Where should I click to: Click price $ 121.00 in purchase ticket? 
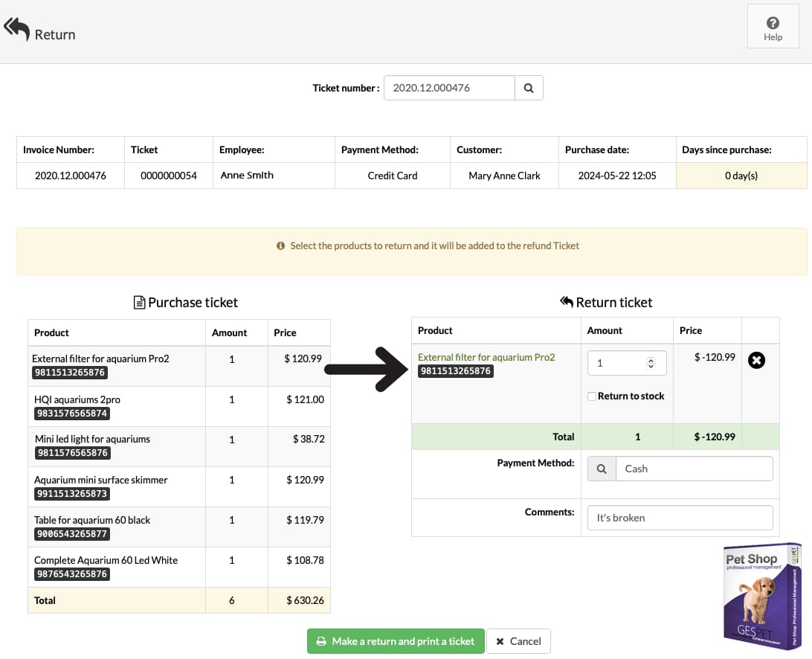(305, 399)
